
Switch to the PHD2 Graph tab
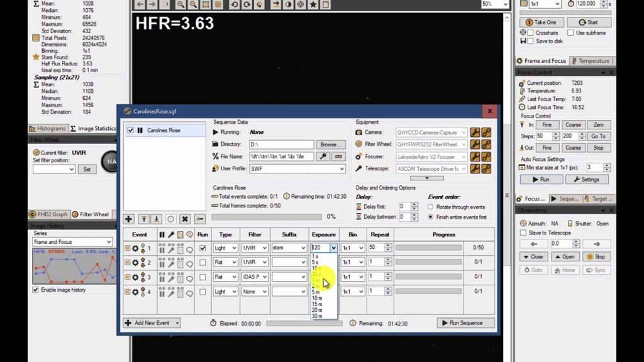point(48,214)
